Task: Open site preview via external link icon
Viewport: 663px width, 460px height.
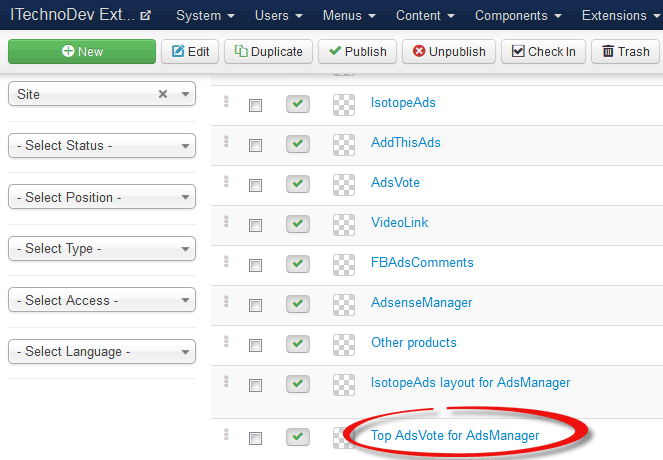Action: coord(145,16)
